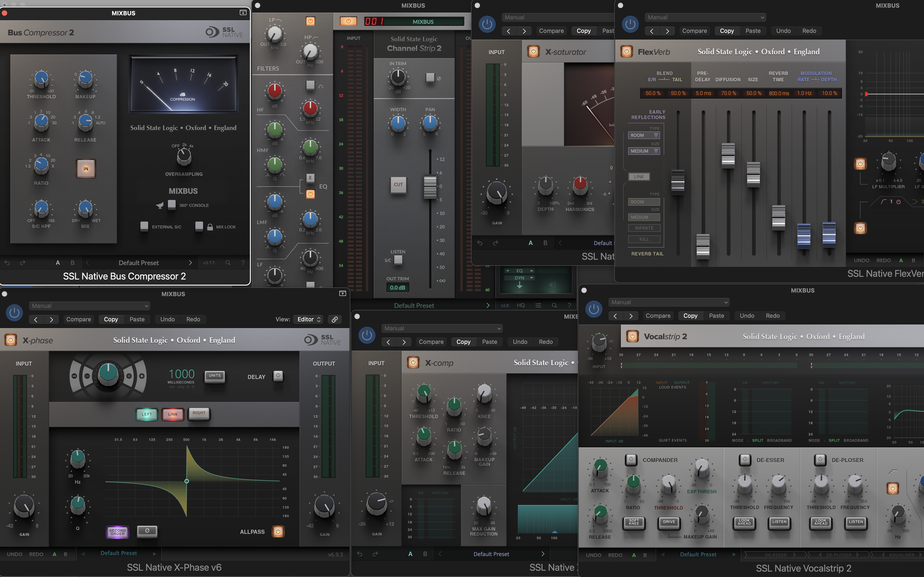Image resolution: width=924 pixels, height=577 pixels.
Task: Click the Channel Strip phase invert Ø button
Action: 430,78
